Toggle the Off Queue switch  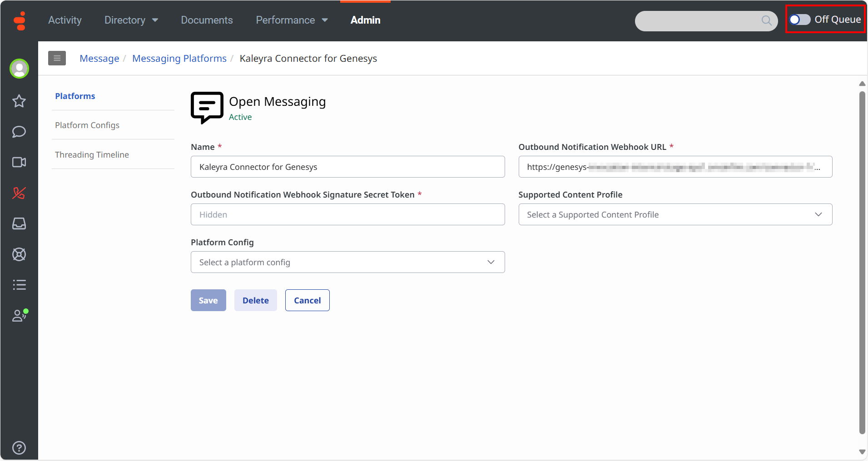(800, 20)
